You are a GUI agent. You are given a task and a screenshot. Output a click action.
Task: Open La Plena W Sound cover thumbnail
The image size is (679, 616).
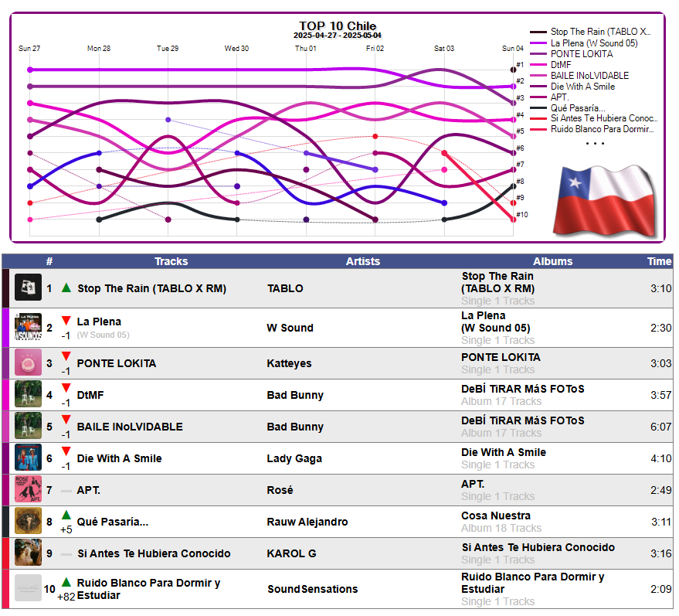coord(28,328)
